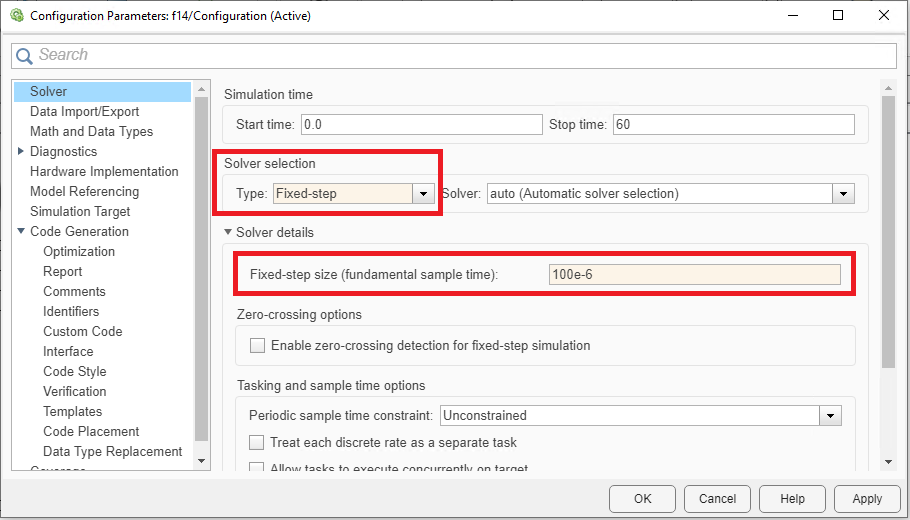Open Periodic sample time constraint dropdown
Viewport: 910px width, 520px height.
point(830,415)
